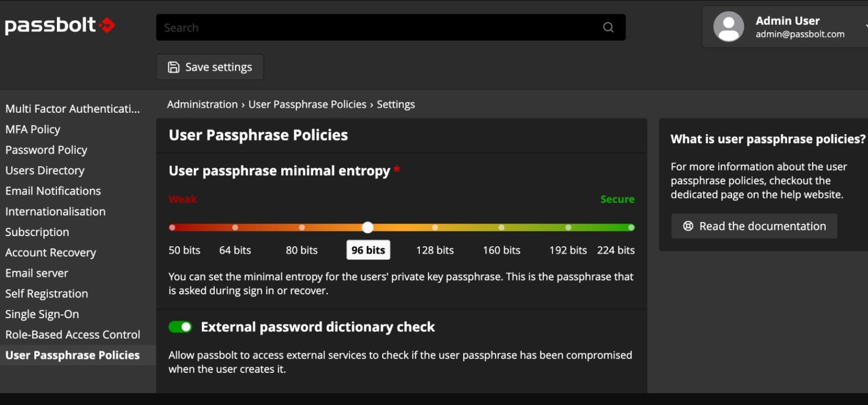Image resolution: width=868 pixels, height=405 pixels.
Task: Open Subscription settings
Action: pos(37,232)
